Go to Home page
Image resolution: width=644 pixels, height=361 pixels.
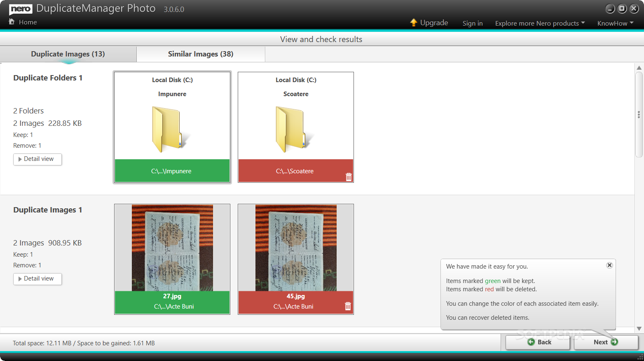tap(28, 22)
